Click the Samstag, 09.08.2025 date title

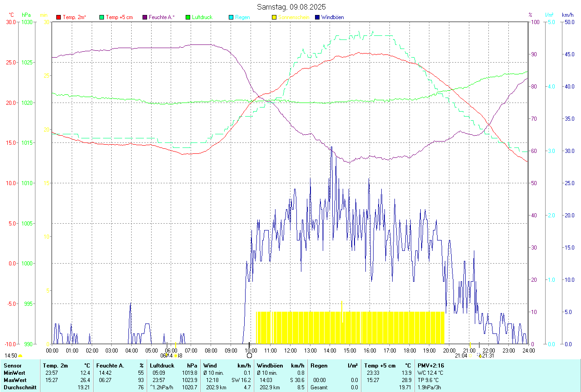pos(291,7)
